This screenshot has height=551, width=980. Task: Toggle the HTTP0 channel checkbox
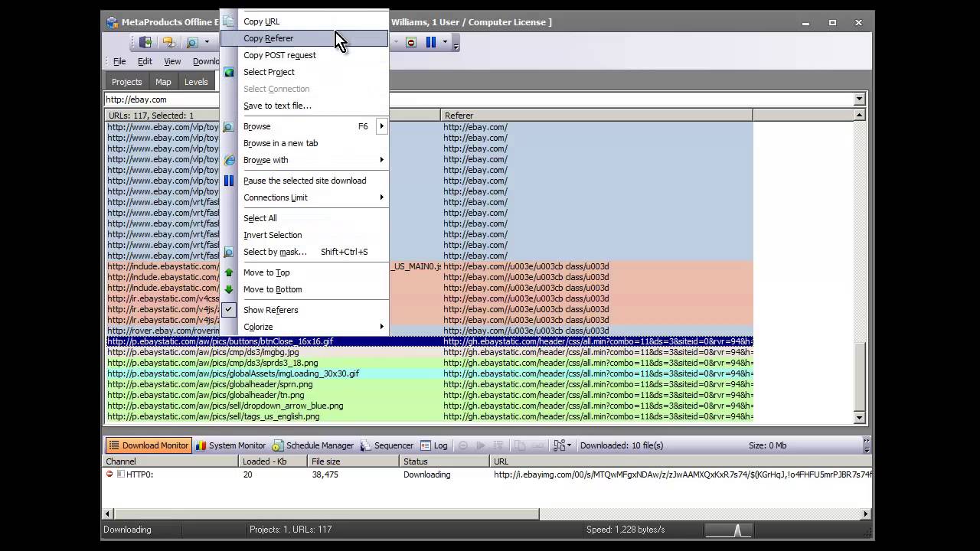[x=120, y=474]
